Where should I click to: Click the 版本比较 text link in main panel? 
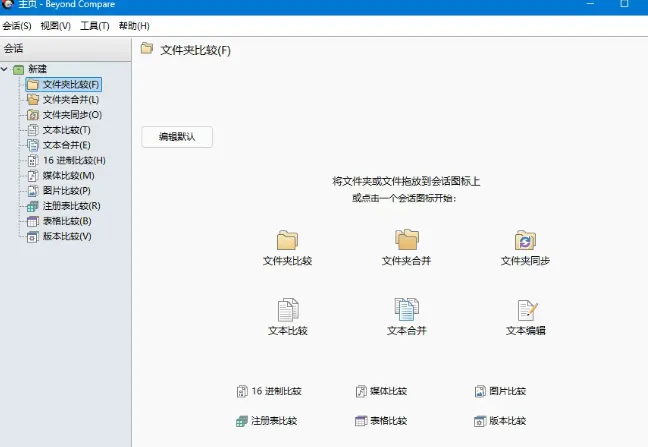pos(507,421)
